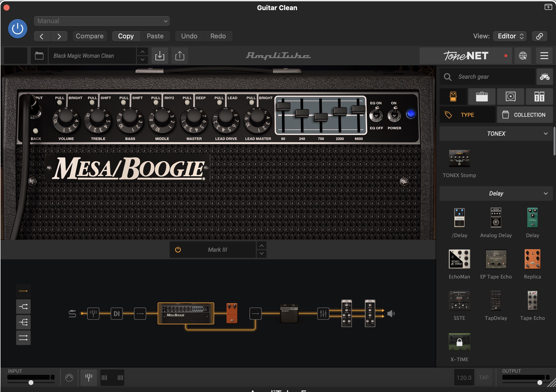This screenshot has height=392, width=556.
Task: Toggle the Mark III amp power icon
Action: coord(178,250)
